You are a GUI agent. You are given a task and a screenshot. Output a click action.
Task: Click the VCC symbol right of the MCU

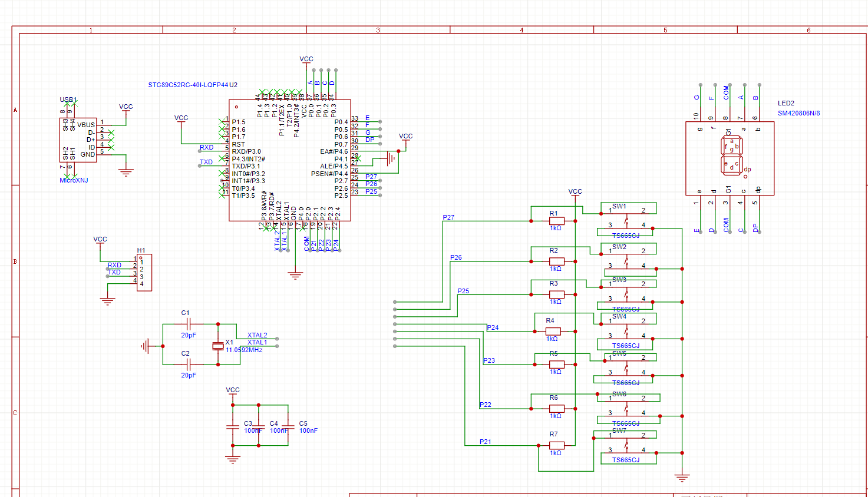(x=406, y=137)
